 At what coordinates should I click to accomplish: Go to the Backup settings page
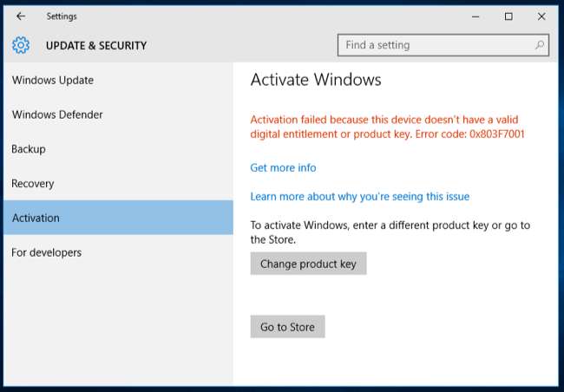[x=29, y=149]
